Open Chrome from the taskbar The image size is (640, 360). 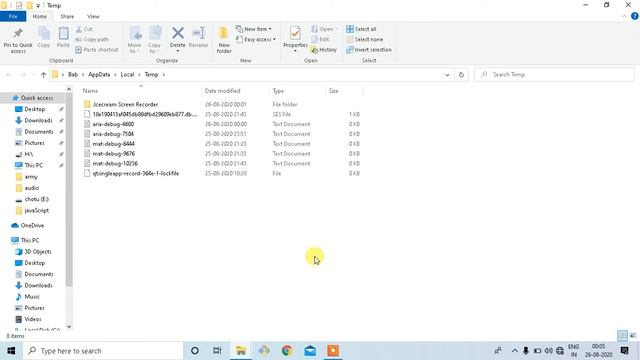pyautogui.click(x=287, y=351)
